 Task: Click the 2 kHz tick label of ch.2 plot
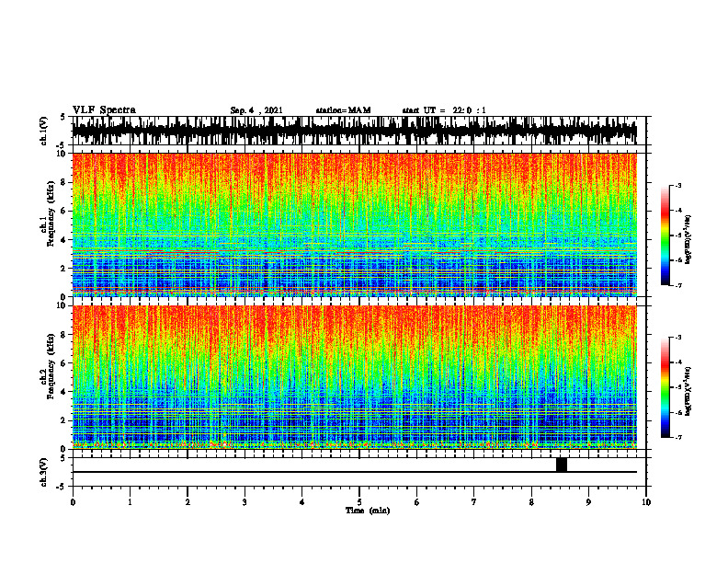[63, 420]
